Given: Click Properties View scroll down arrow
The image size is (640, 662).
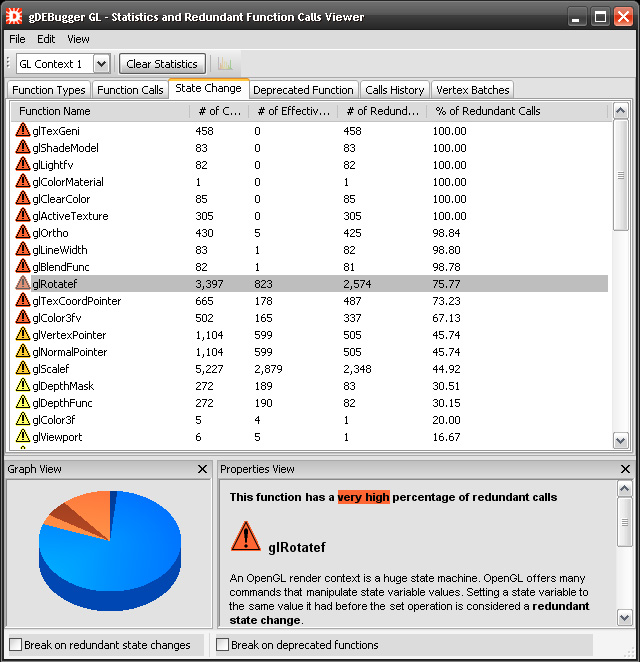Looking at the screenshot, I should 624,618.
